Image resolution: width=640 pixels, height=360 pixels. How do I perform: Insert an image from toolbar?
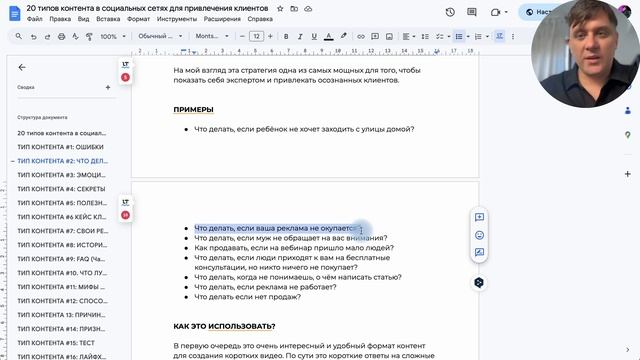pyautogui.click(x=389, y=36)
